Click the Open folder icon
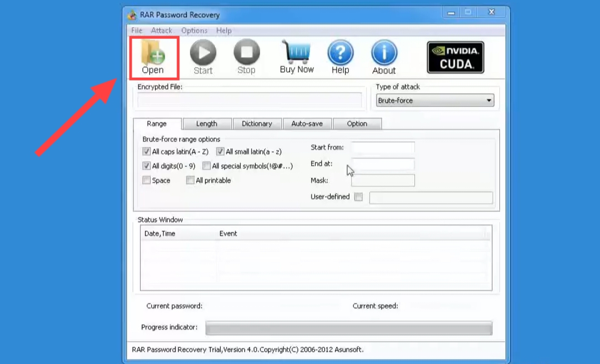Viewport: 600px width, 364px height. tap(153, 52)
